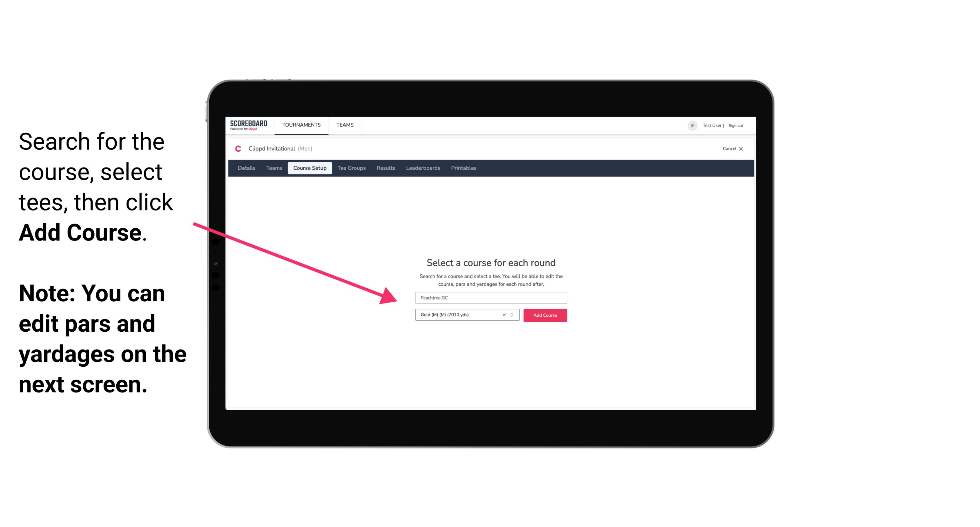Click the Test User account icon

tap(691, 125)
